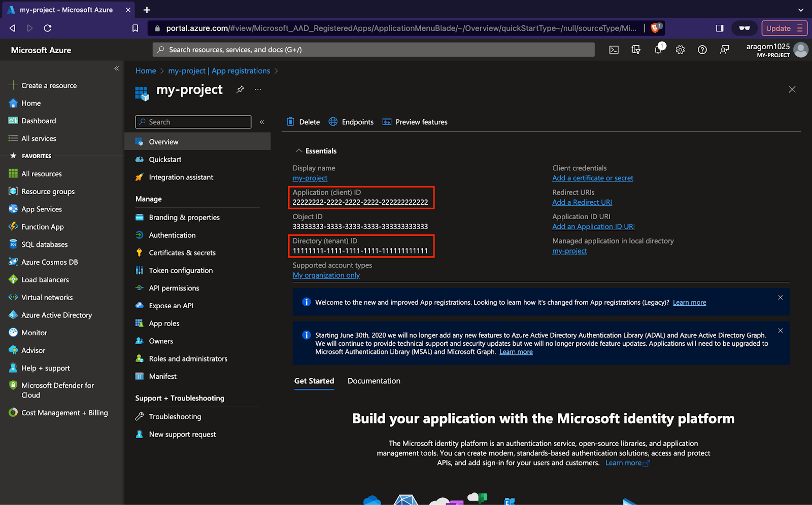Click Add an Application ID URI link
The height and width of the screenshot is (505, 812).
pos(593,227)
